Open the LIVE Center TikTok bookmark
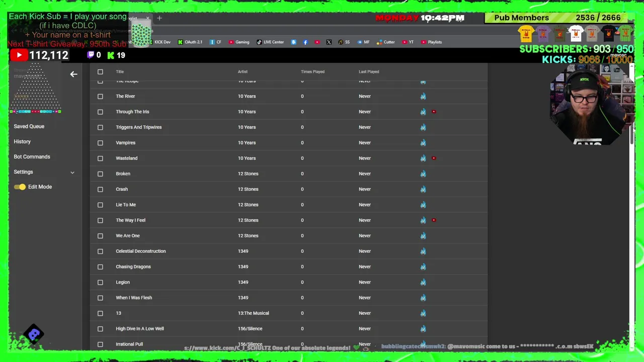644x362 pixels. click(270, 42)
